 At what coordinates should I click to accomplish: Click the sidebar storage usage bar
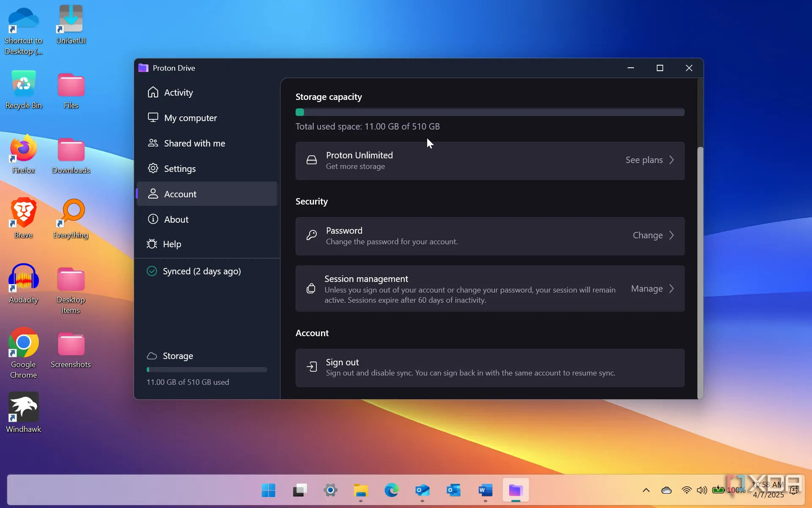tap(207, 370)
